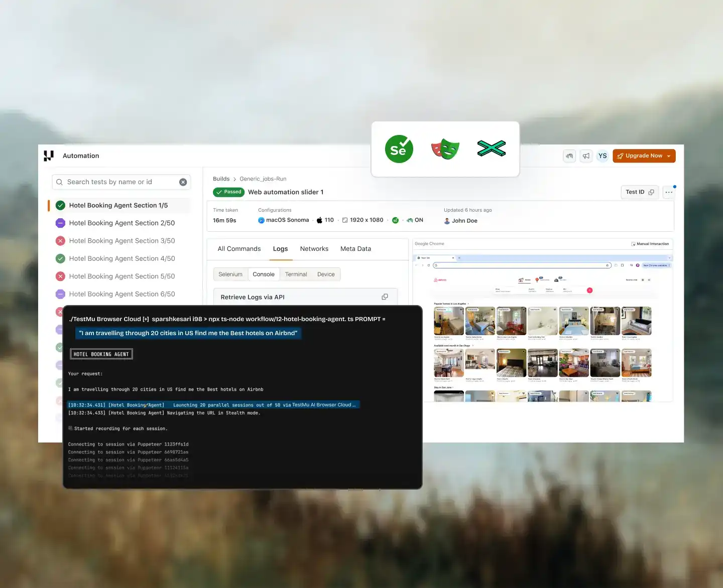Click the Started recording for each session line

(118, 428)
